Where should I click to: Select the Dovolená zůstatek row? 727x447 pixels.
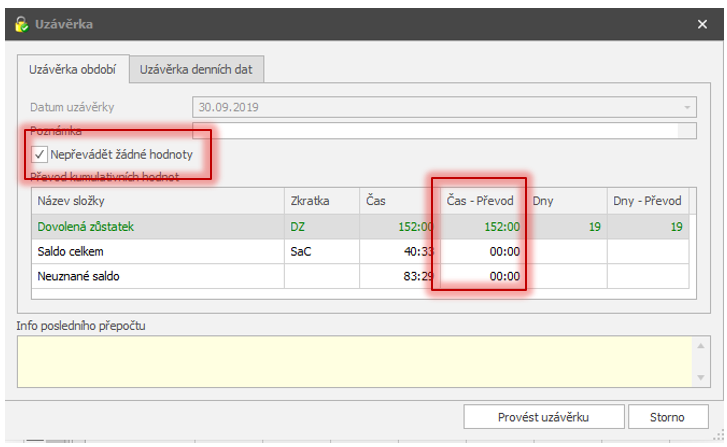[x=360, y=227]
